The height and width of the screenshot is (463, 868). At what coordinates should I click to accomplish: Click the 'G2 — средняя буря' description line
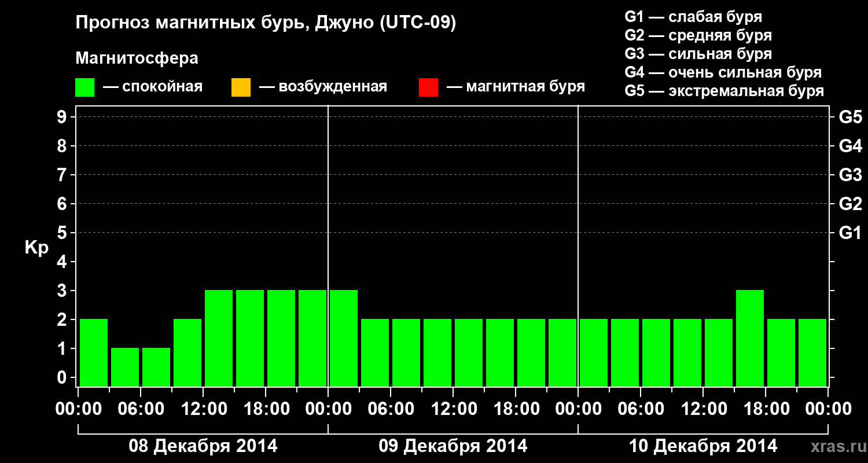(698, 35)
